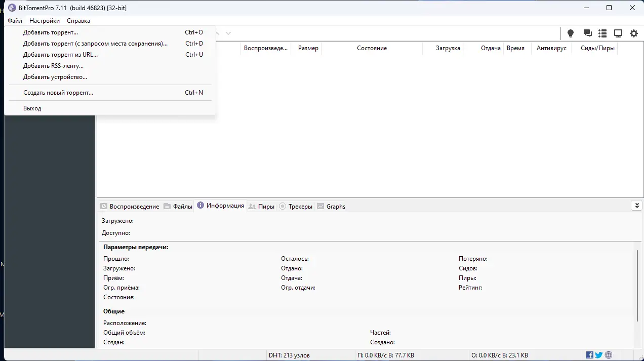Sort by the Состояние column header

coord(372,48)
